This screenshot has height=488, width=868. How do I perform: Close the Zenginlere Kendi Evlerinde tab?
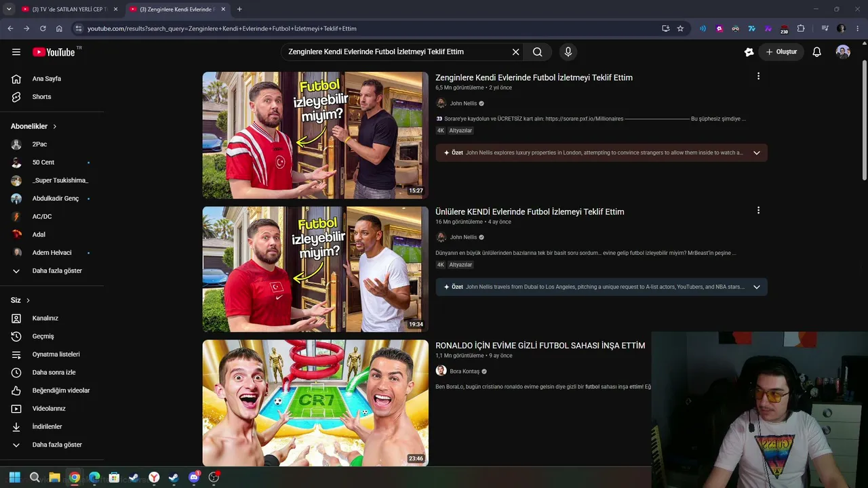[x=223, y=9]
